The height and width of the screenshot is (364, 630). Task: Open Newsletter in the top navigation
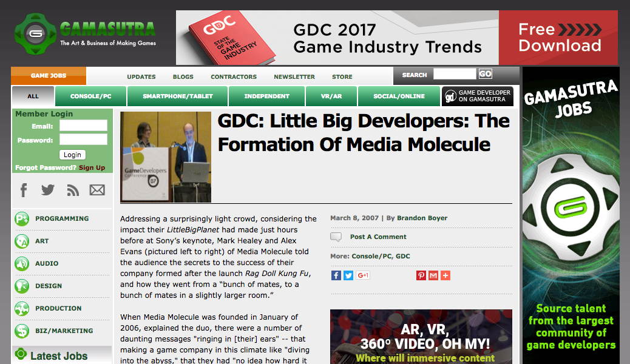coord(294,76)
